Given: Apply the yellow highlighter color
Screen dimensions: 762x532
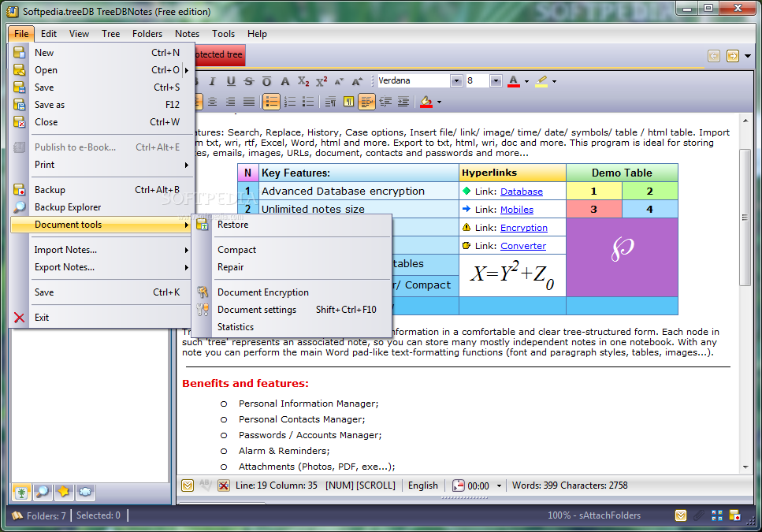Looking at the screenshot, I should [x=541, y=81].
